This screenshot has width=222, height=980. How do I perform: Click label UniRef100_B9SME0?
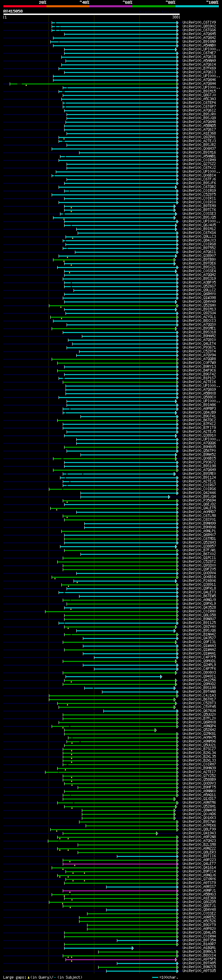[199, 473]
